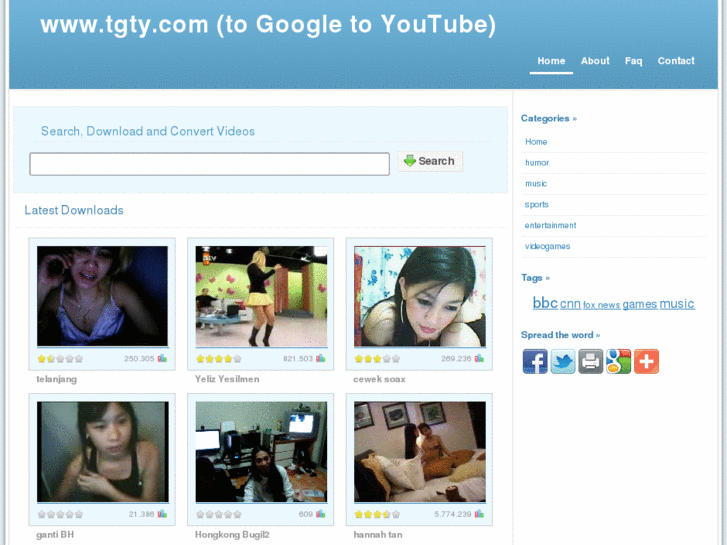Click the bar chart icon beside 250.305
The height and width of the screenshot is (545, 727).
coord(162,359)
